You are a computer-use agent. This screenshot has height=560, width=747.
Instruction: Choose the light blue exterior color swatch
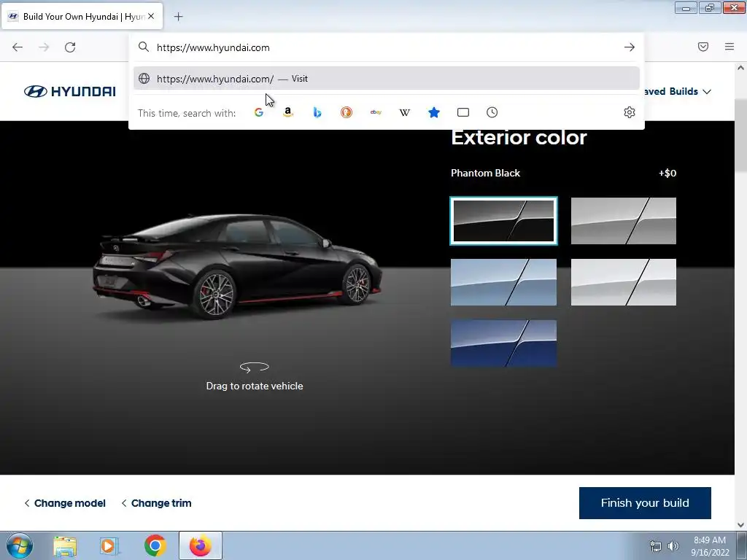(x=503, y=282)
